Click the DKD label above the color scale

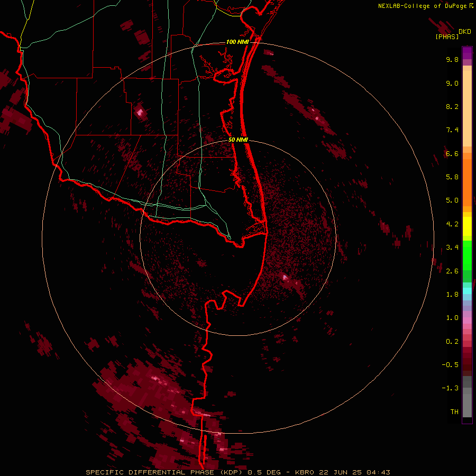(464, 32)
